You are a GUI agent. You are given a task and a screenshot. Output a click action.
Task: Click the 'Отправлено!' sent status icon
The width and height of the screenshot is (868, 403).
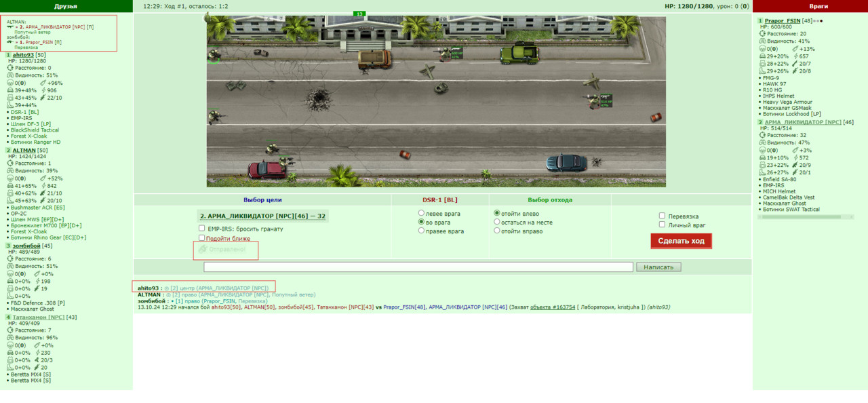click(x=203, y=250)
